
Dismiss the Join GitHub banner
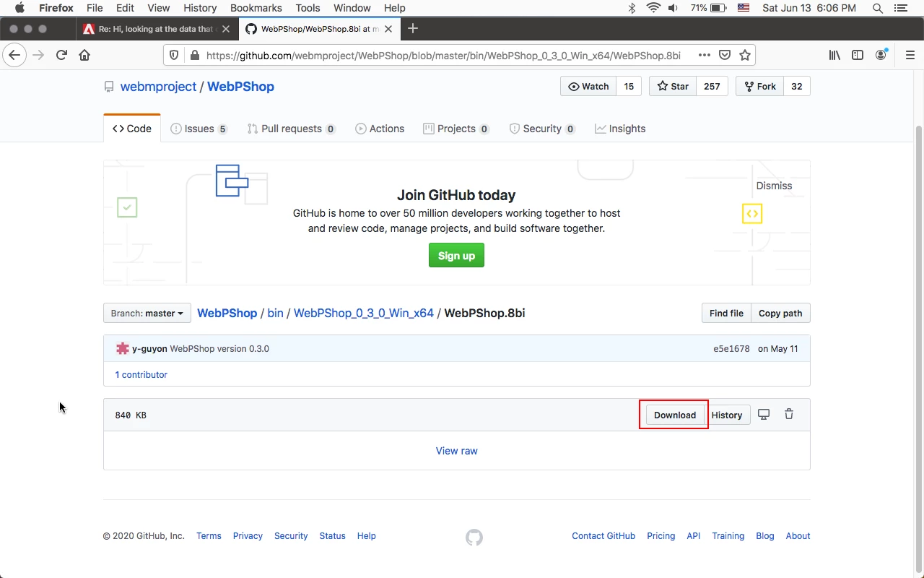coord(774,186)
